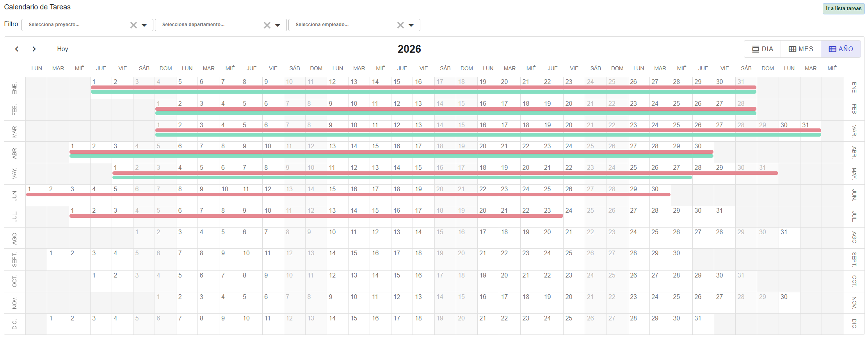Select the AÑO view toggle
Image resolution: width=868 pixels, height=338 pixels.
coord(841,49)
